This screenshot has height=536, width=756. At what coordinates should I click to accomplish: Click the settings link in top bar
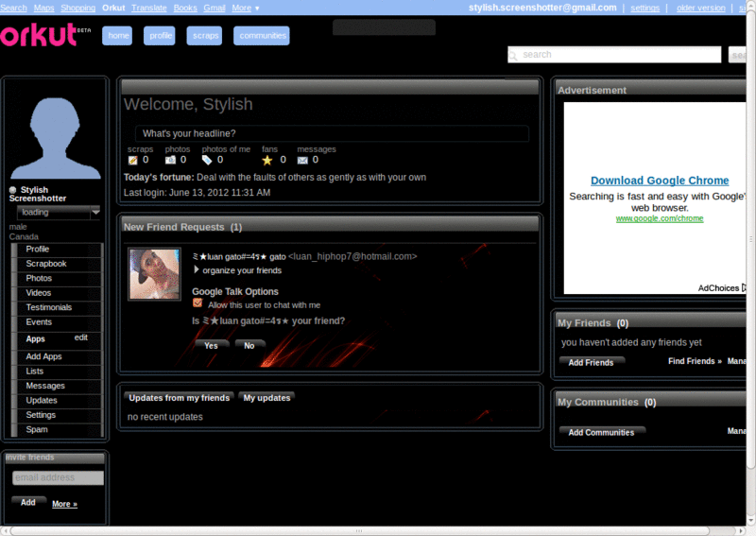pyautogui.click(x=645, y=8)
